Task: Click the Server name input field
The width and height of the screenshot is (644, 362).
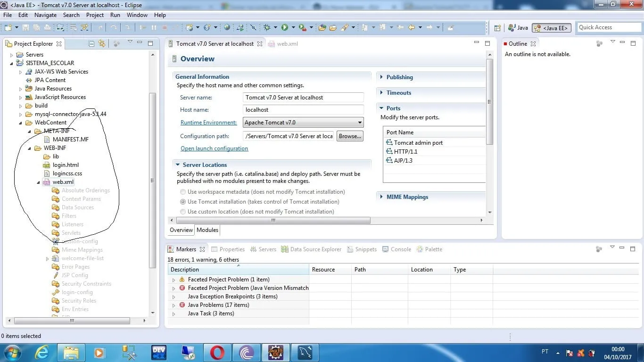Action: point(303,98)
